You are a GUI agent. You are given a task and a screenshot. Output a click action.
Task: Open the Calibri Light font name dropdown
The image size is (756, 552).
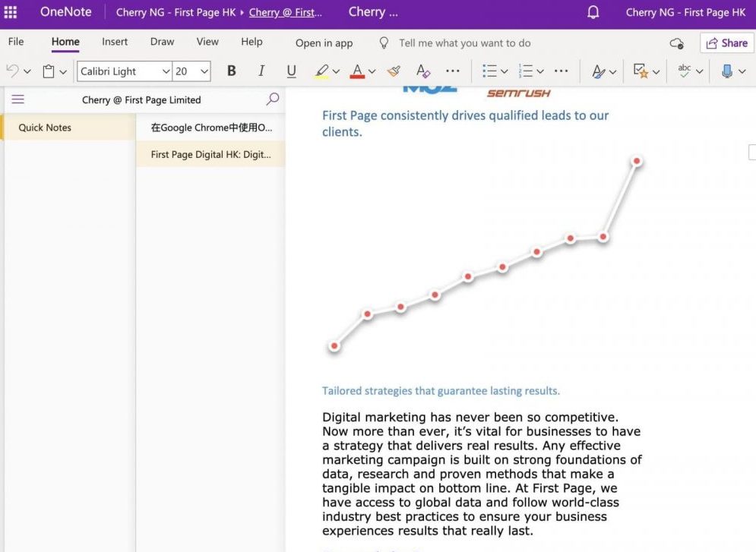coord(166,71)
